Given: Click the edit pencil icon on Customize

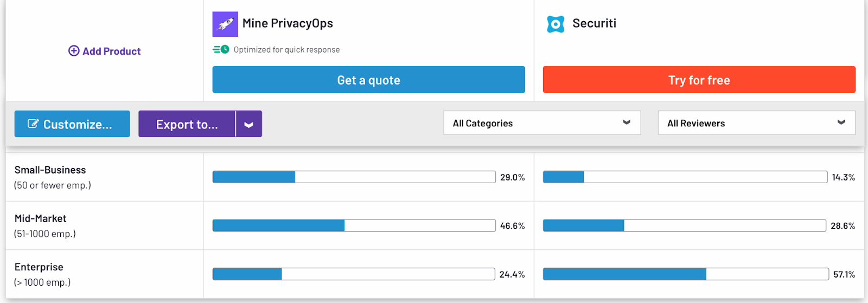Looking at the screenshot, I should tap(33, 124).
